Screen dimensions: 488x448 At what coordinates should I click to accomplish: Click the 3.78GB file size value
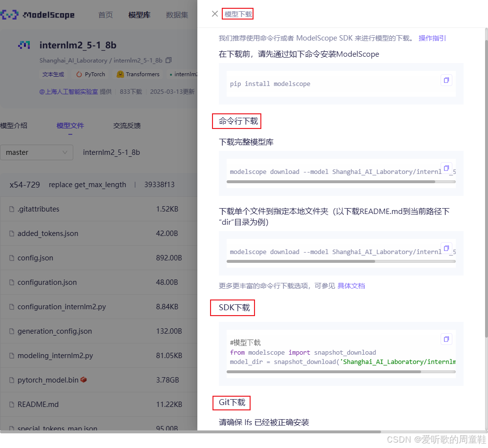168,380
